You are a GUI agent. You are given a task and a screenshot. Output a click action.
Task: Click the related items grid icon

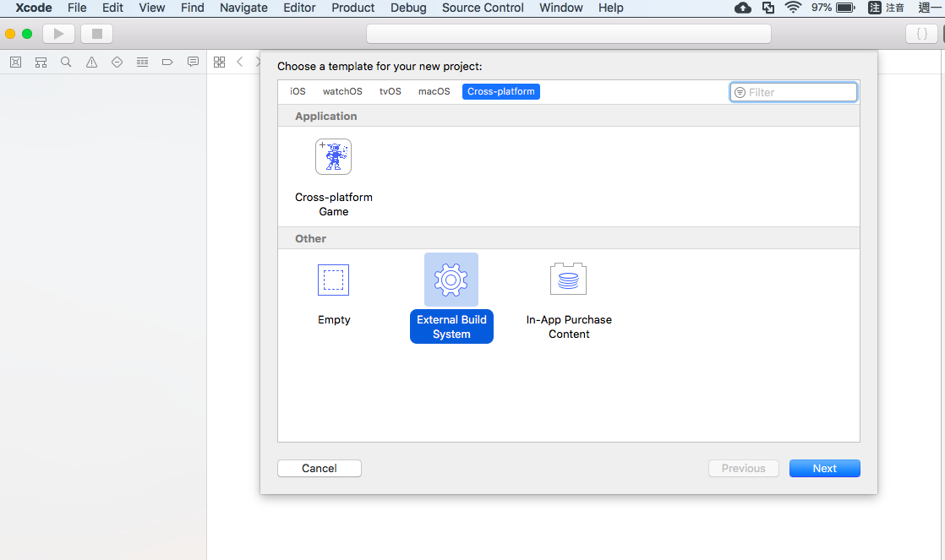click(x=220, y=62)
